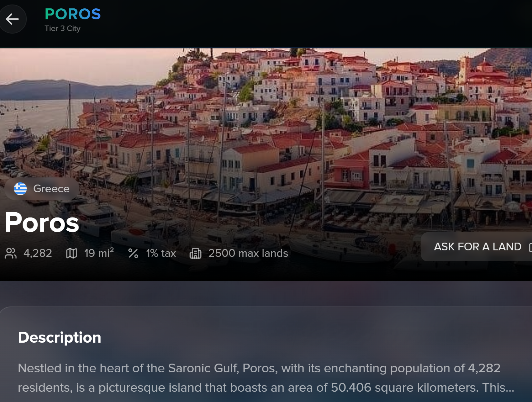Viewport: 532px width, 402px height.
Task: Click the percent tax icon
Action: [x=133, y=254]
